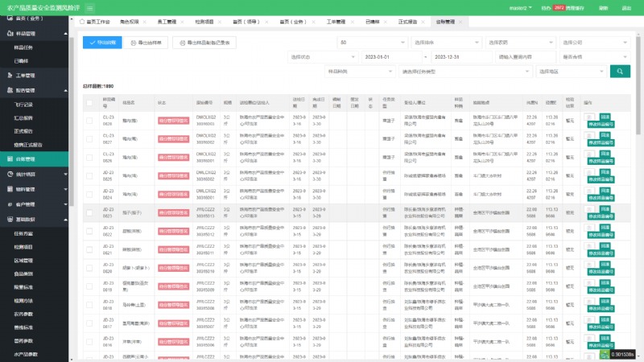Click the 客户管理 sidebar icon
The width and height of the screenshot is (644, 362).
coord(10,204)
